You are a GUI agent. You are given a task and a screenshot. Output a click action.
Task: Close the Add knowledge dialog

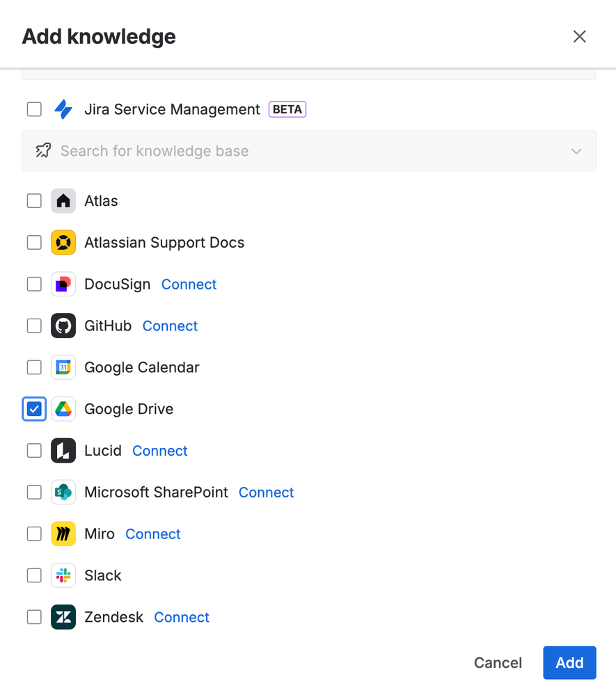[x=580, y=36]
